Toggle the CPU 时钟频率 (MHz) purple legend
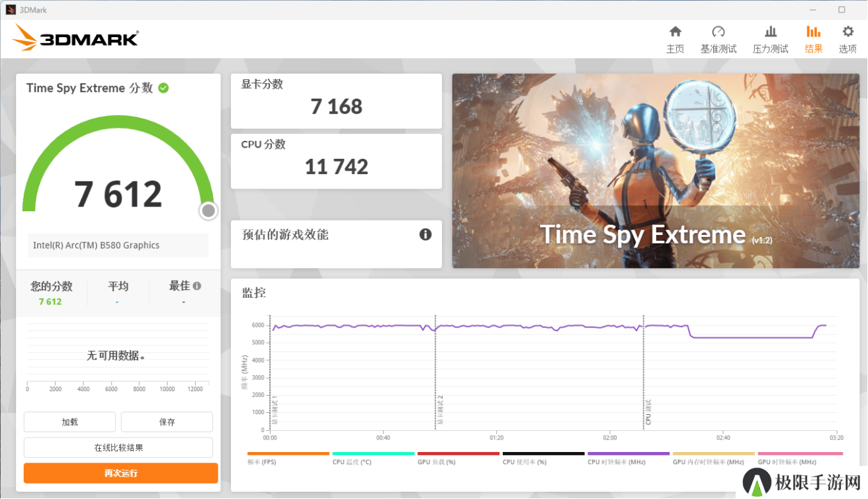The height and width of the screenshot is (499, 868). click(629, 458)
